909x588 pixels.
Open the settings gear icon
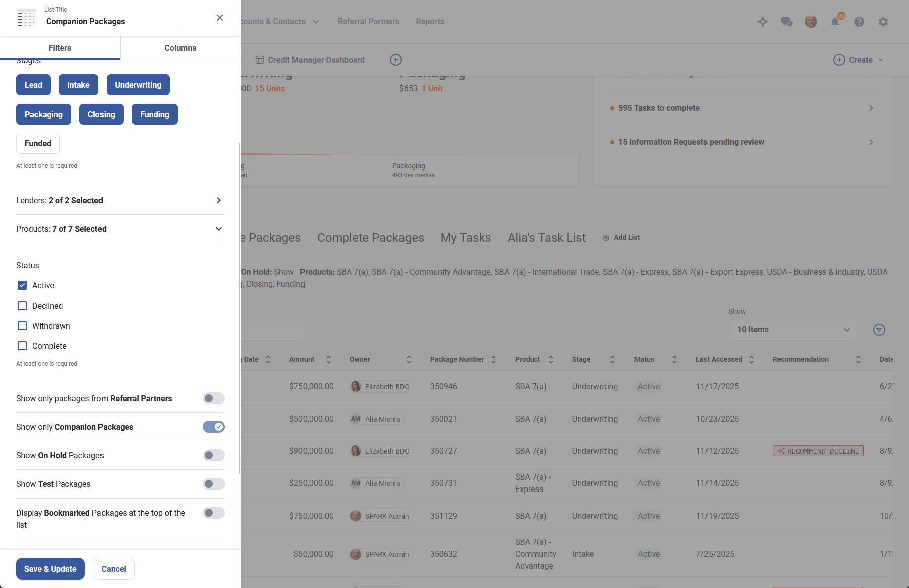coord(883,22)
